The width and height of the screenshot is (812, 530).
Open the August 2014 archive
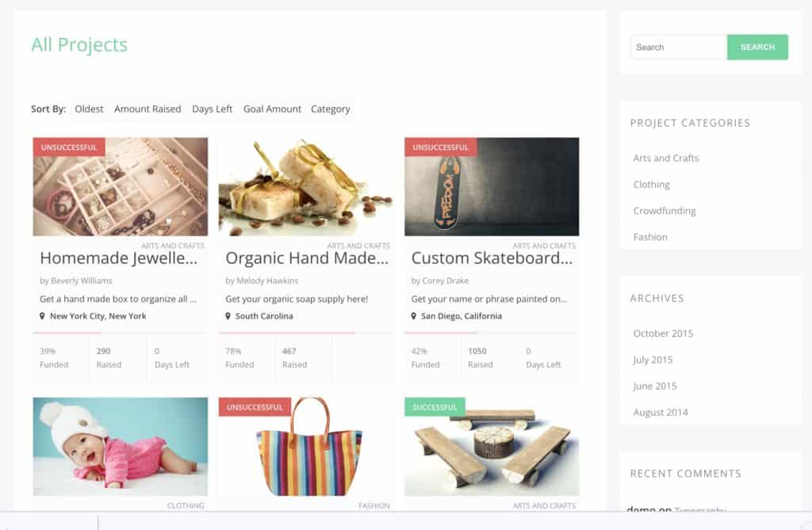click(x=661, y=413)
